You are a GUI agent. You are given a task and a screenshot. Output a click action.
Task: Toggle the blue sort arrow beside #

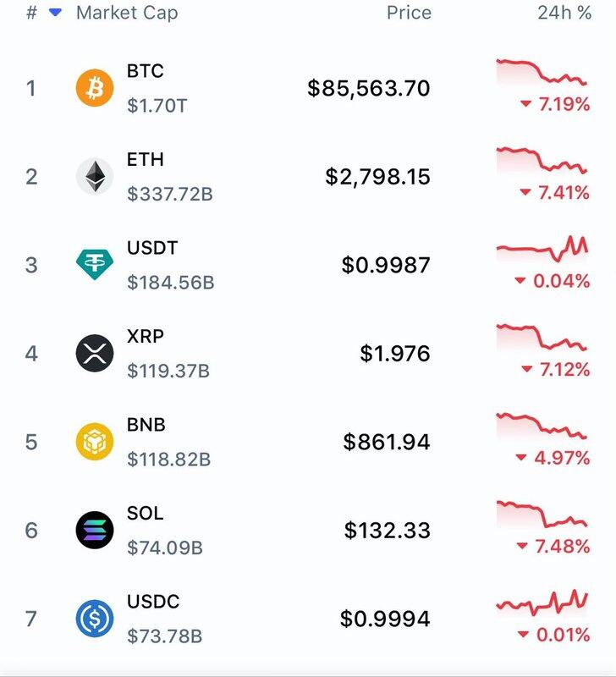coord(56,14)
